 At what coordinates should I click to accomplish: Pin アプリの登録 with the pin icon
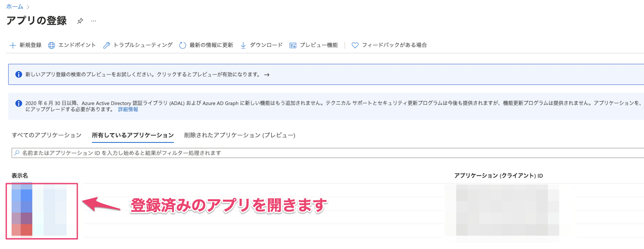pyautogui.click(x=80, y=21)
